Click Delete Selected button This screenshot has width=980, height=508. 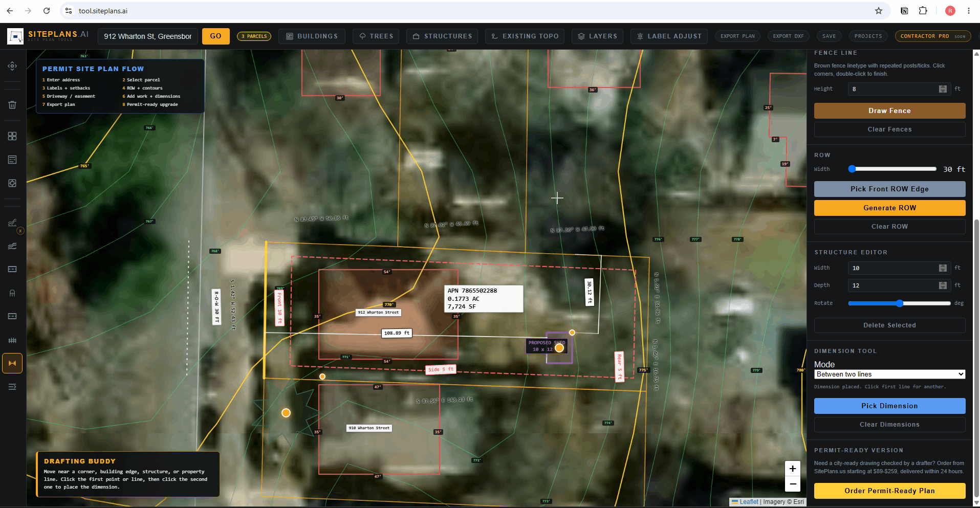coord(889,325)
